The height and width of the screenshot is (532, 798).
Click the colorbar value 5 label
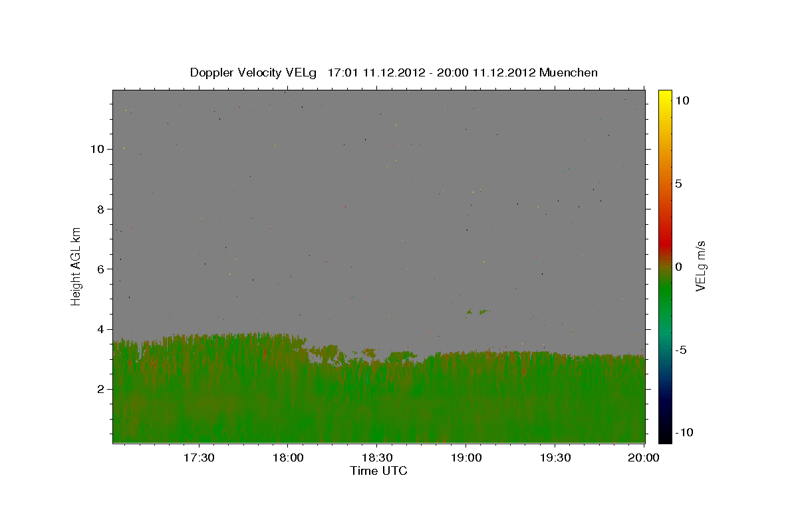click(678, 184)
